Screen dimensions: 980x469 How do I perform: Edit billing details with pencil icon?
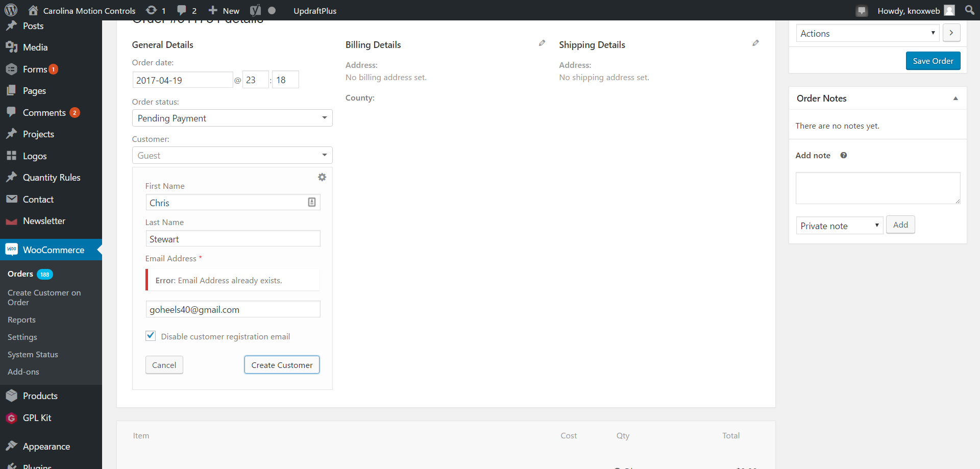pyautogui.click(x=542, y=43)
